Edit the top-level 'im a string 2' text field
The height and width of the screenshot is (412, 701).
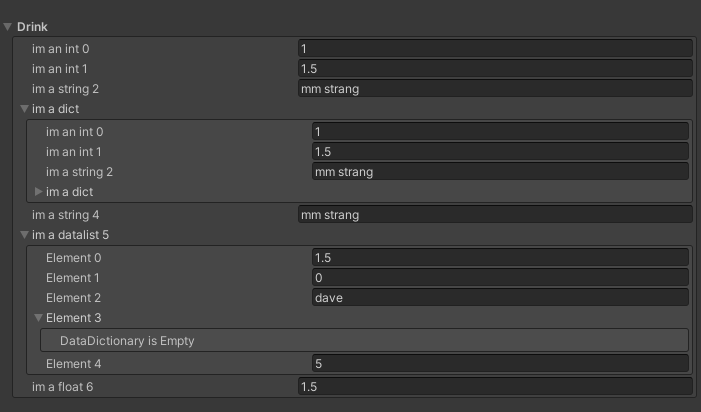pos(495,89)
